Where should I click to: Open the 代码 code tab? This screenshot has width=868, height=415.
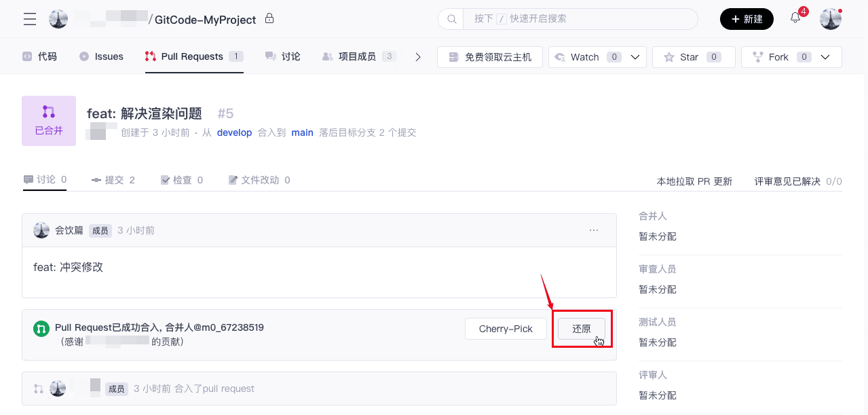click(39, 56)
